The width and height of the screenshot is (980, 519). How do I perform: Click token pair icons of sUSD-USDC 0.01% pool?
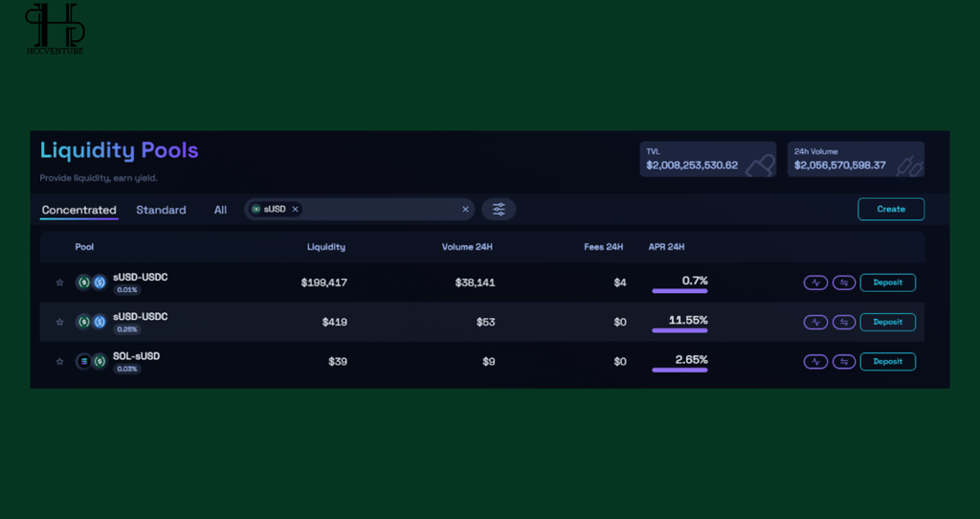91,282
